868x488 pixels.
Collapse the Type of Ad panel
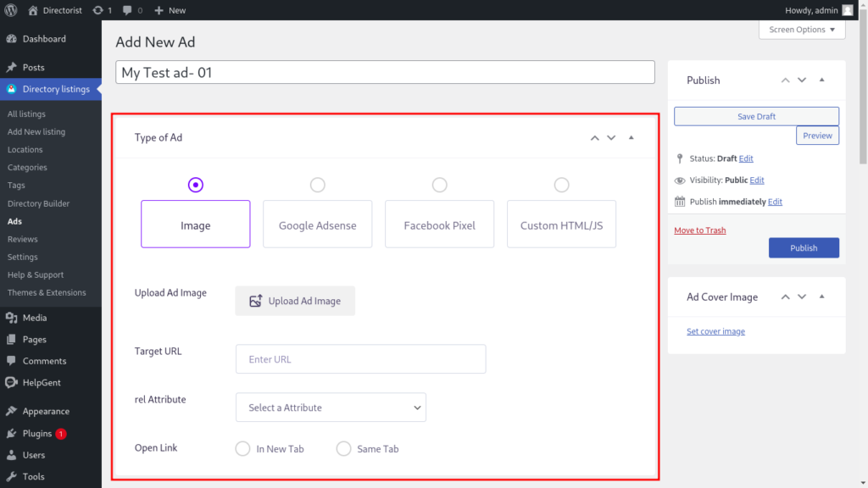coord(632,138)
